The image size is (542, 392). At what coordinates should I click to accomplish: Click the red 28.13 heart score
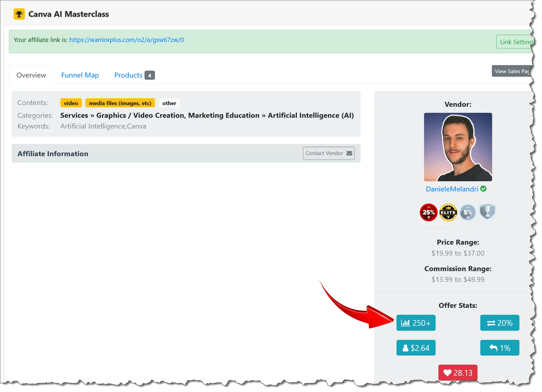(x=458, y=373)
